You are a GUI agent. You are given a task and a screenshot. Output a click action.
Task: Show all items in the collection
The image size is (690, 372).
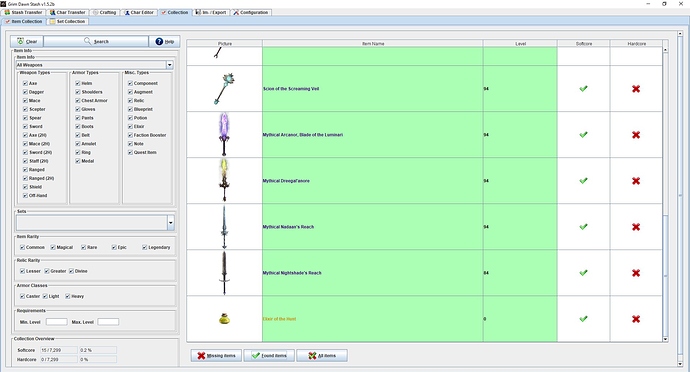coord(322,355)
